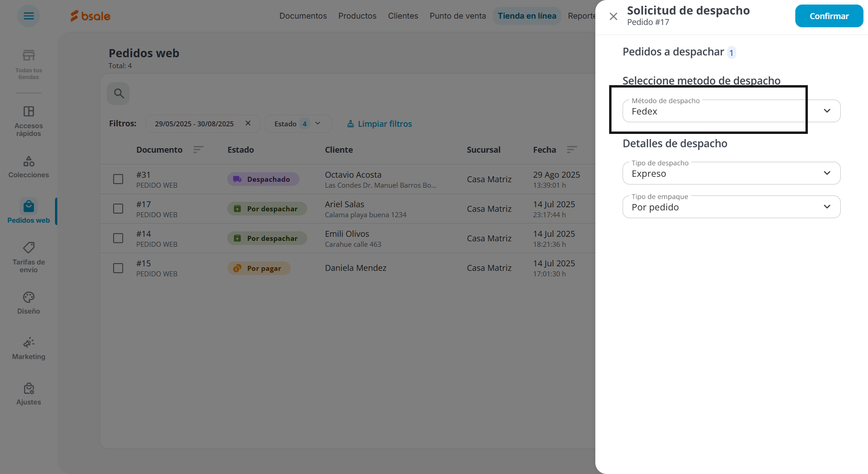The height and width of the screenshot is (474, 868).
Task: Click Por despachar badge of order #14
Action: pyautogui.click(x=267, y=238)
